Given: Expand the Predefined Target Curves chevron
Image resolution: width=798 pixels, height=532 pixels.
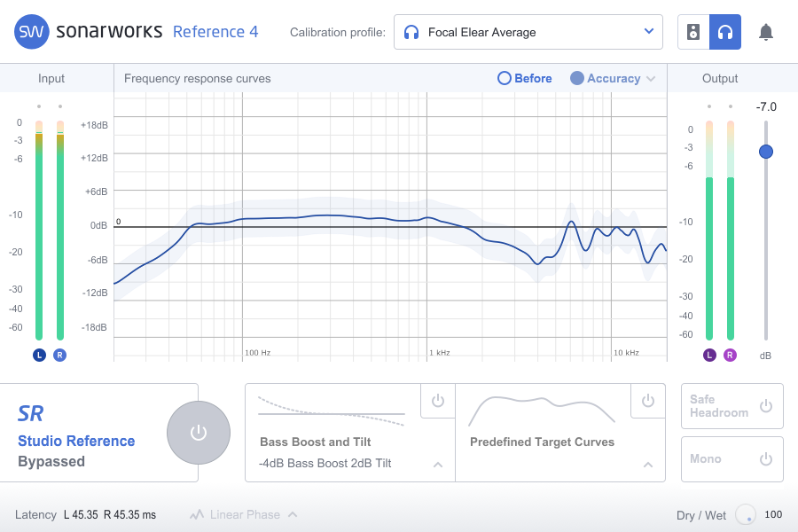Looking at the screenshot, I should 647,465.
